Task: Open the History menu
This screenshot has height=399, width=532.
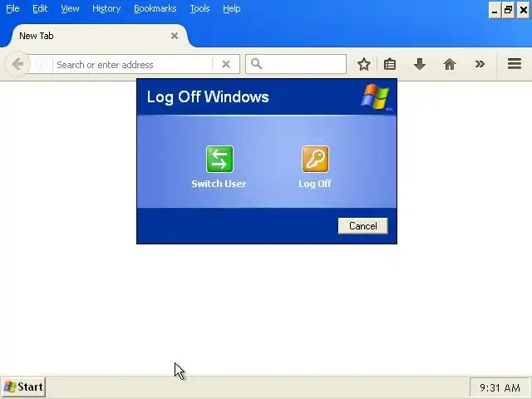Action: click(x=106, y=8)
